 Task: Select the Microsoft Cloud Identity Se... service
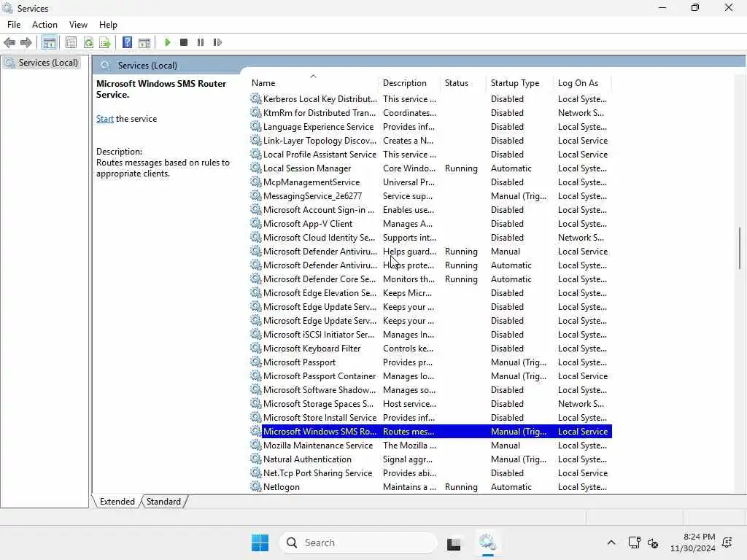pos(430,237)
